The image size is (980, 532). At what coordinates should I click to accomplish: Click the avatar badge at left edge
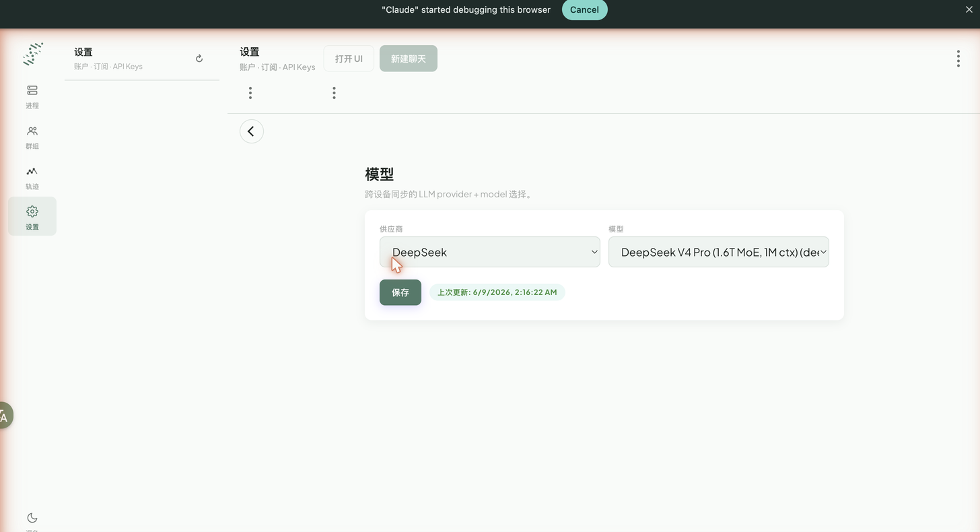point(5,415)
